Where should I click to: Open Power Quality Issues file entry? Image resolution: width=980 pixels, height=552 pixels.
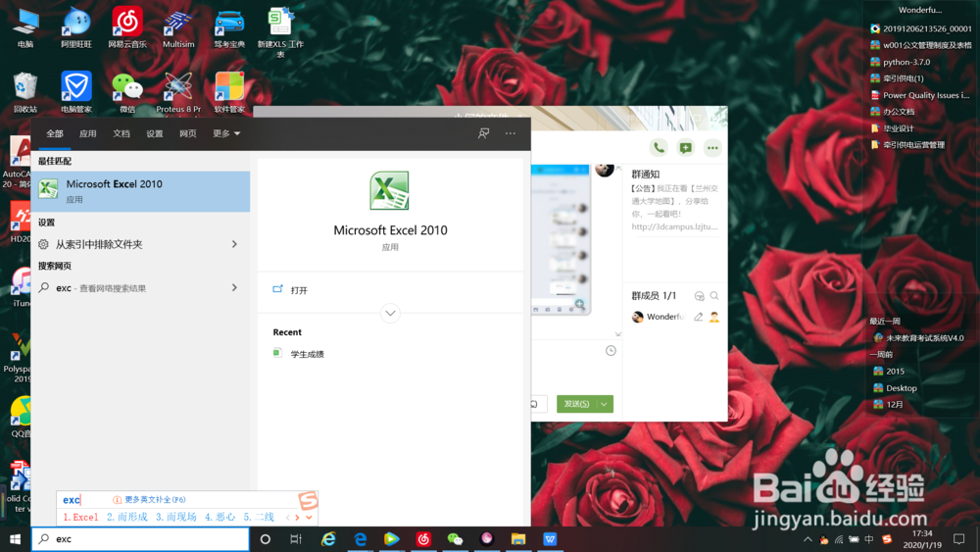pyautogui.click(x=920, y=95)
